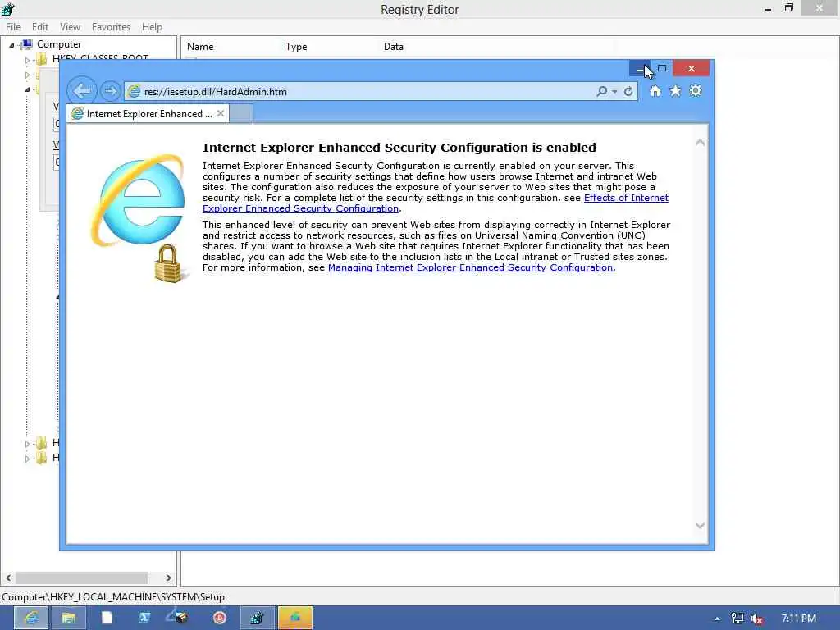Open Managing Internet Explorer Enhanced Security Configuration link
The height and width of the screenshot is (630, 840).
pyautogui.click(x=470, y=267)
